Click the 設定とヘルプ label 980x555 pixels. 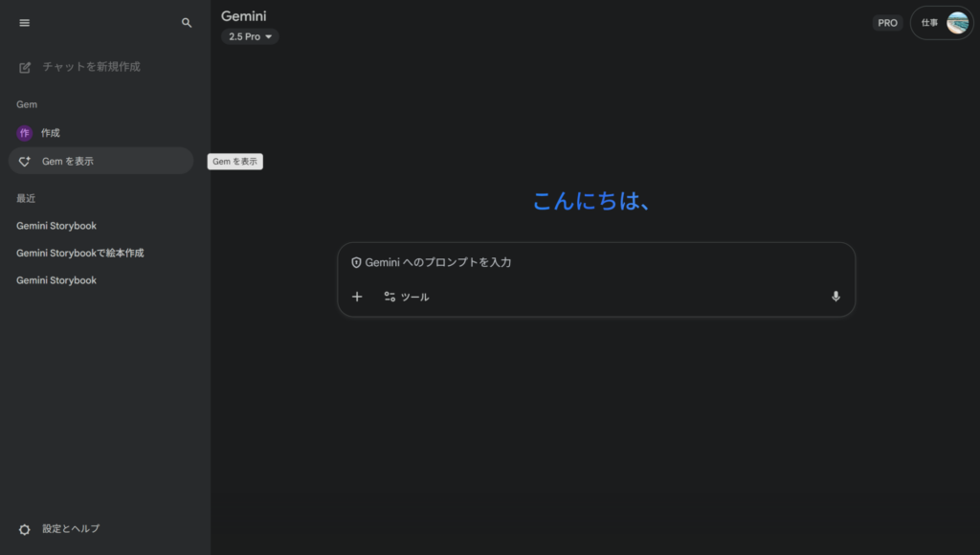pyautogui.click(x=71, y=529)
